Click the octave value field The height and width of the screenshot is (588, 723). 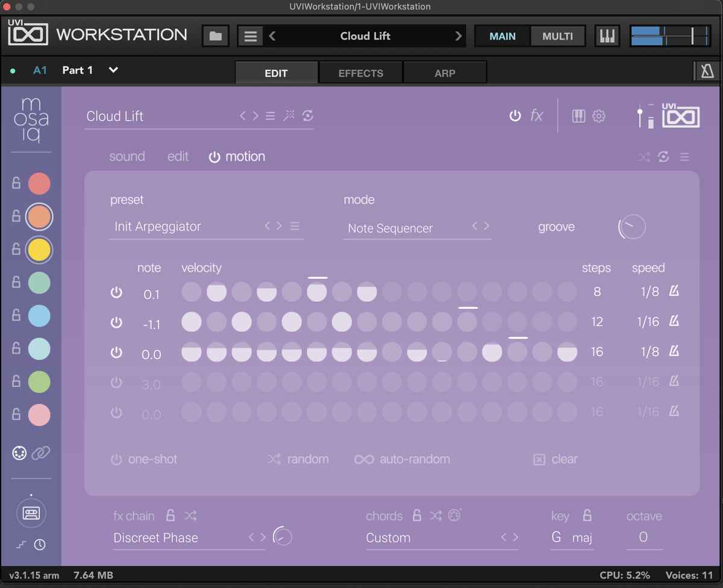[643, 537]
